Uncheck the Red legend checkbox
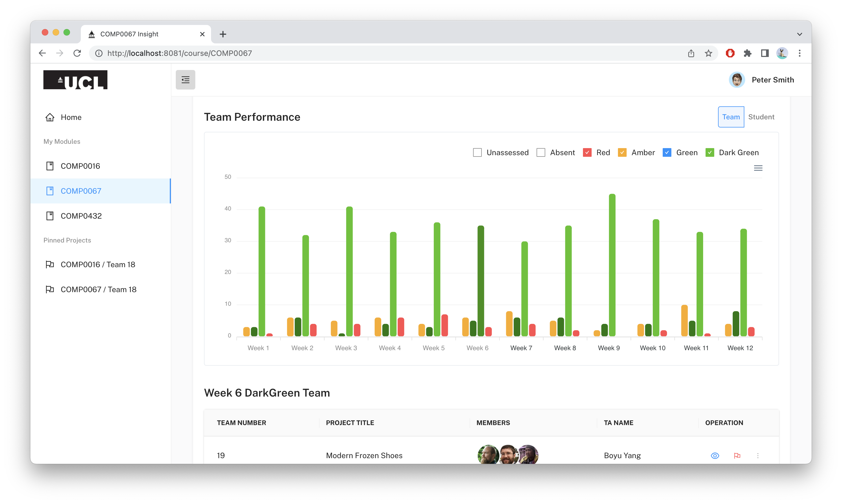Viewport: 842px width, 504px height. (587, 152)
